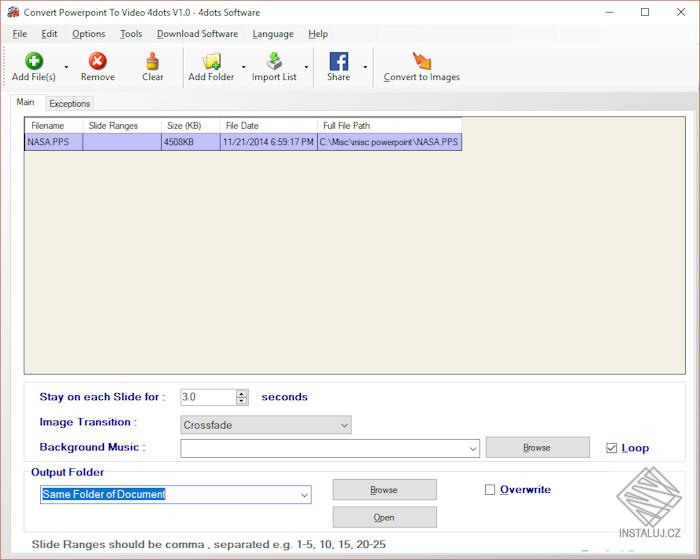Screen dimensions: 700x560
Task: Switch to the Exceptions tab
Action: pos(70,104)
